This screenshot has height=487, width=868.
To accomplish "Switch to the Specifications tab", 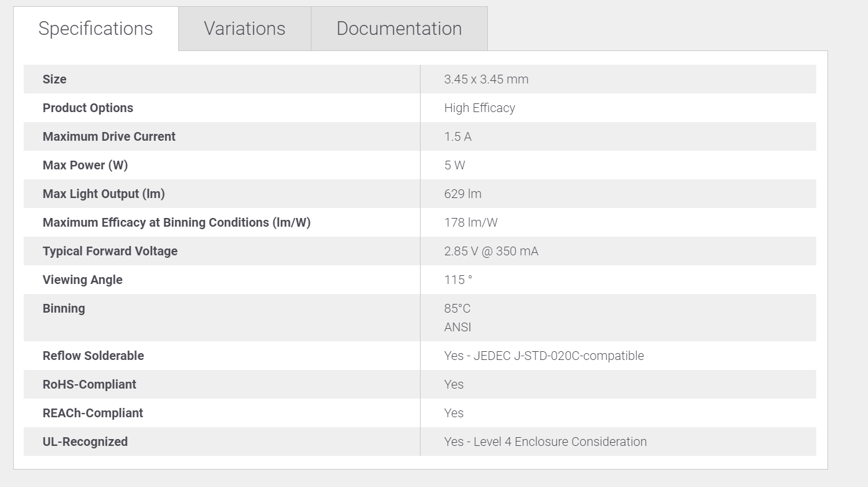I will (96, 29).
